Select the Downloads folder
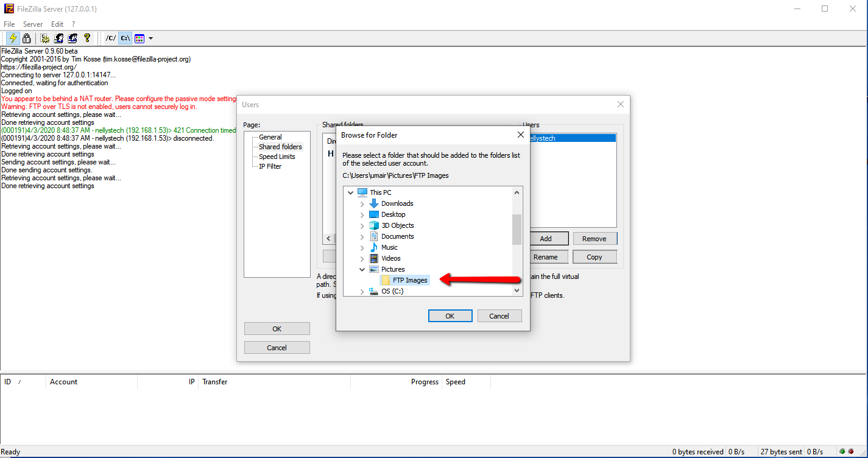Image resolution: width=868 pixels, height=458 pixels. click(x=397, y=203)
